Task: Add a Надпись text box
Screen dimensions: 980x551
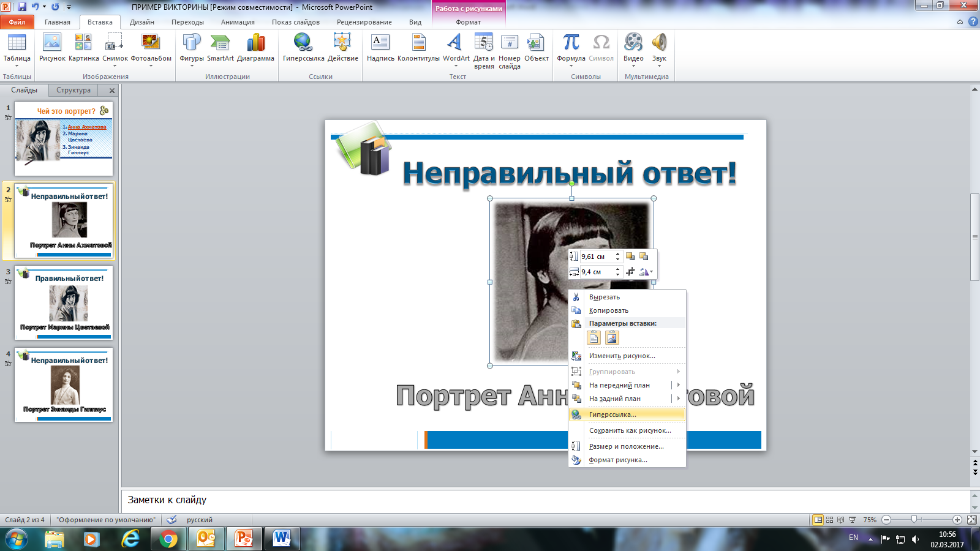Action: pos(380,48)
